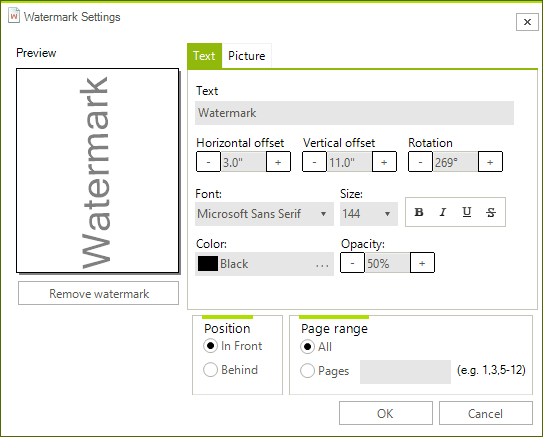Switch to the Text tab
Viewport: 543px width, 437px height.
click(204, 56)
